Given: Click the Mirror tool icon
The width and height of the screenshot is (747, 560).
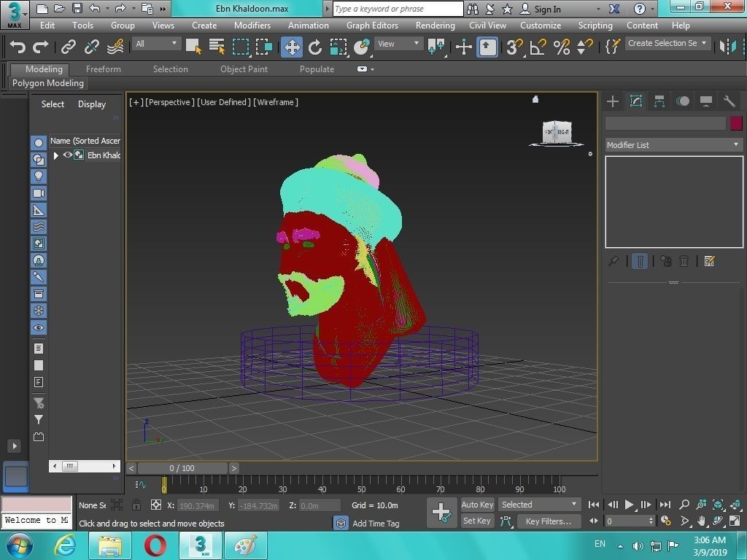Looking at the screenshot, I should click(x=727, y=47).
